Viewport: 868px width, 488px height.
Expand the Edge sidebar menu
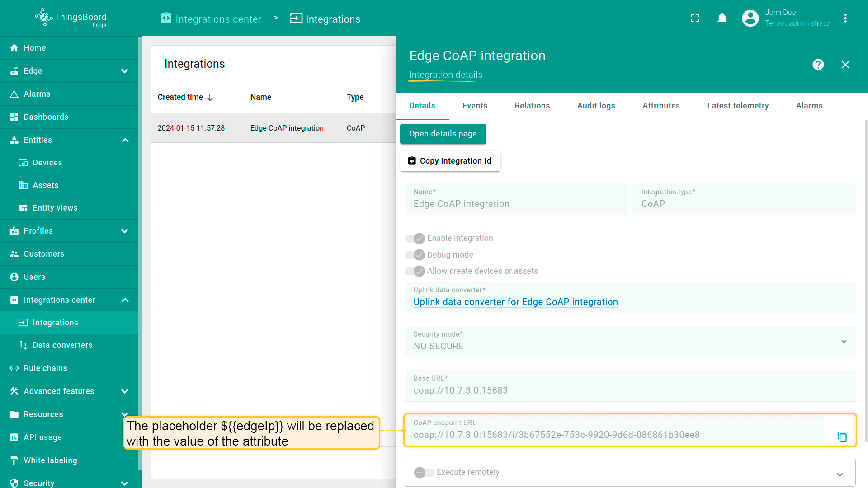[125, 71]
